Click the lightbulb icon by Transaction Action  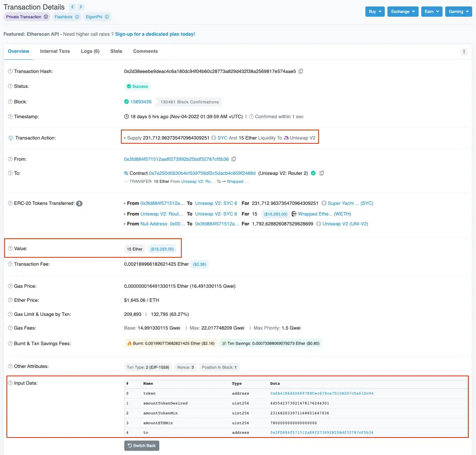[x=11, y=138]
